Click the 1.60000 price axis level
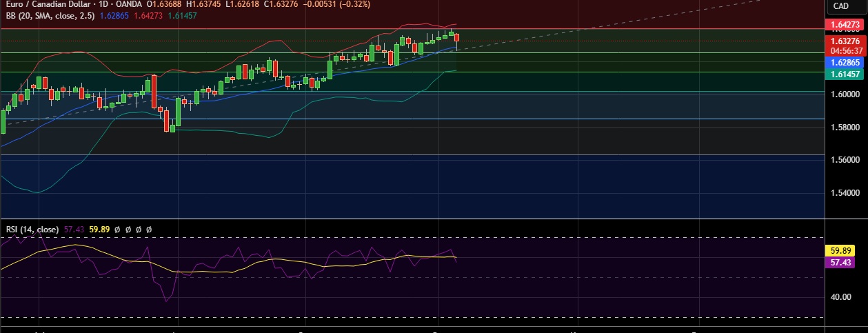The image size is (868, 333). pos(844,94)
